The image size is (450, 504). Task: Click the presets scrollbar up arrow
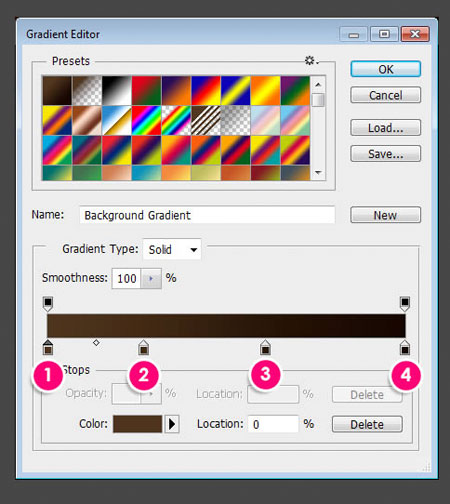pyautogui.click(x=318, y=84)
